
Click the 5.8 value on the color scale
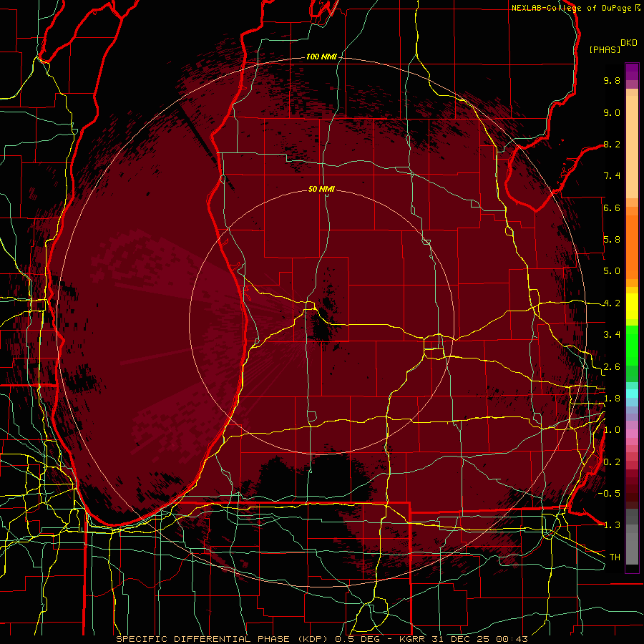[612, 240]
